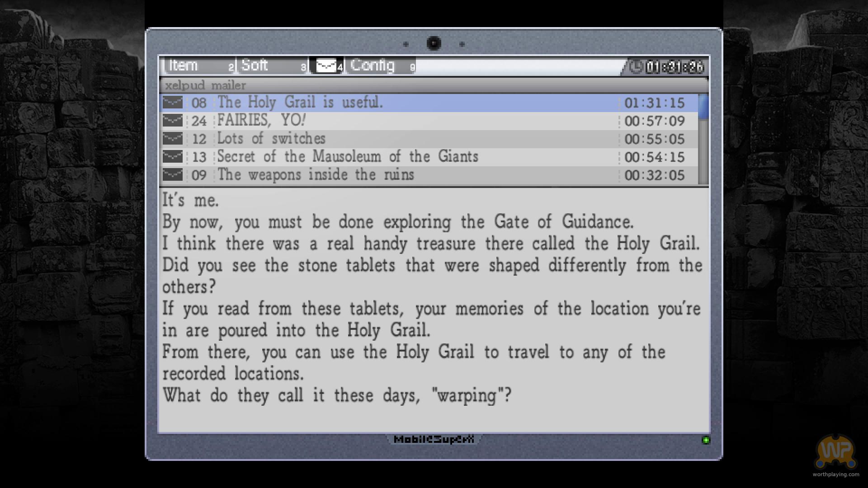Click the green power LED indicator

coord(705,440)
